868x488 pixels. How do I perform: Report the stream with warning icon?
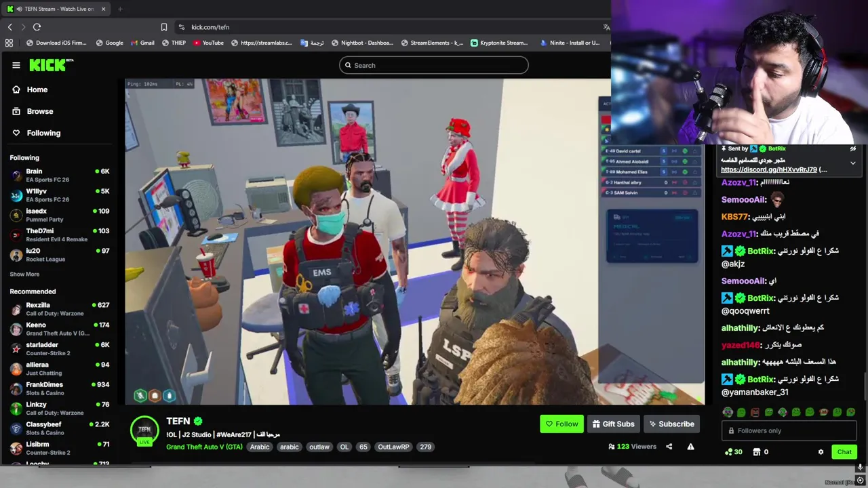690,447
